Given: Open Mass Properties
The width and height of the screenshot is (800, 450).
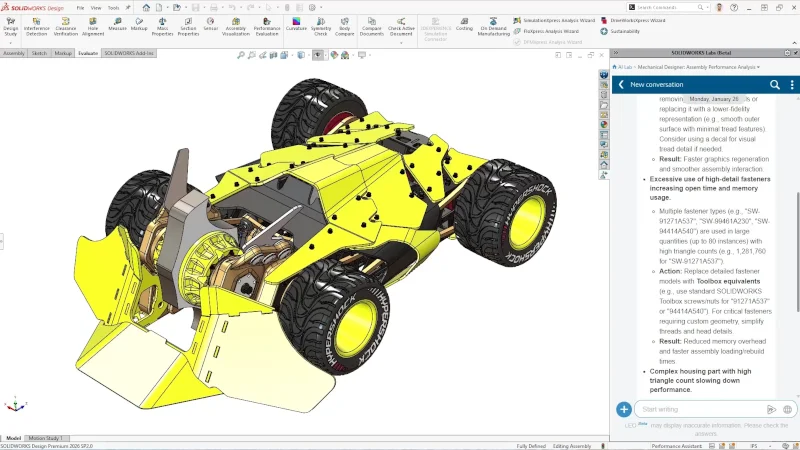Looking at the screenshot, I should pyautogui.click(x=162, y=24).
